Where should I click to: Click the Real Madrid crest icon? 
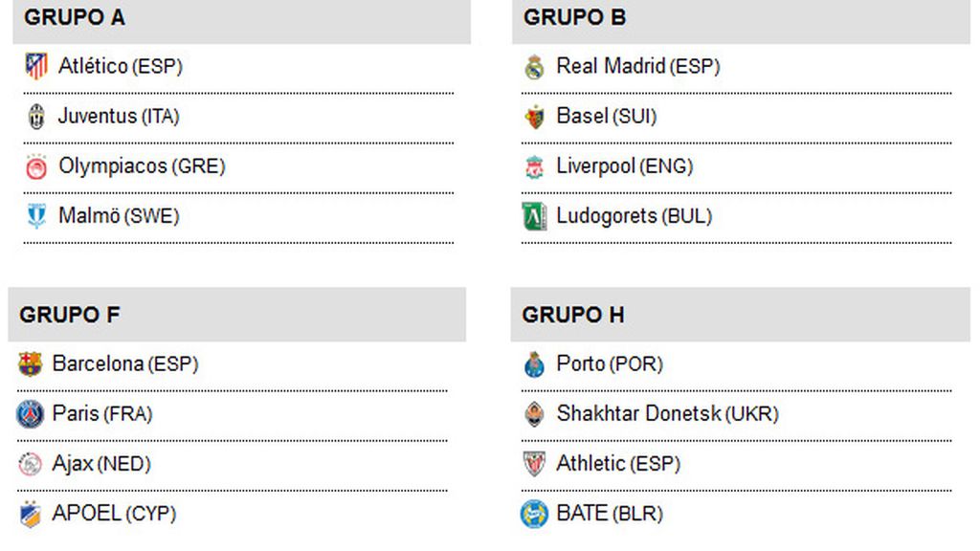[534, 67]
